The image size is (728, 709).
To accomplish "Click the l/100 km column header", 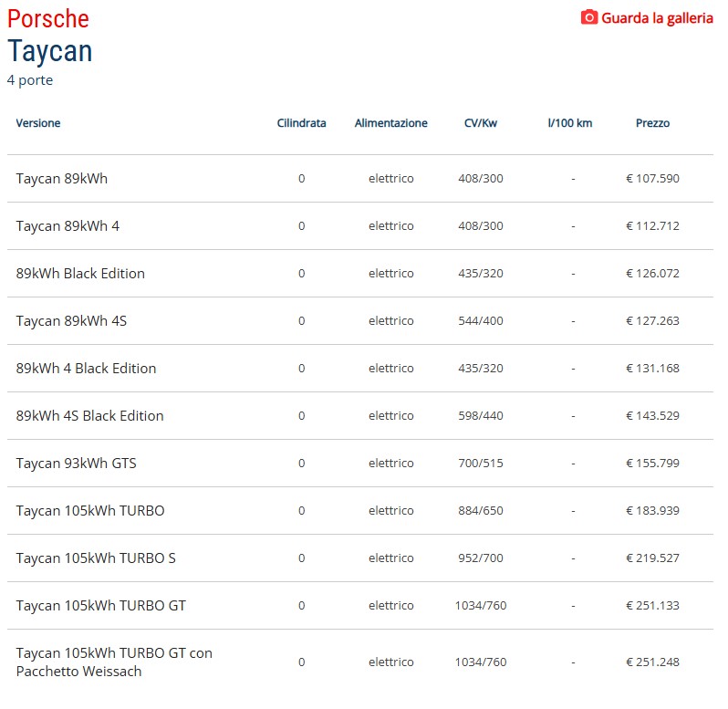I will tap(570, 123).
